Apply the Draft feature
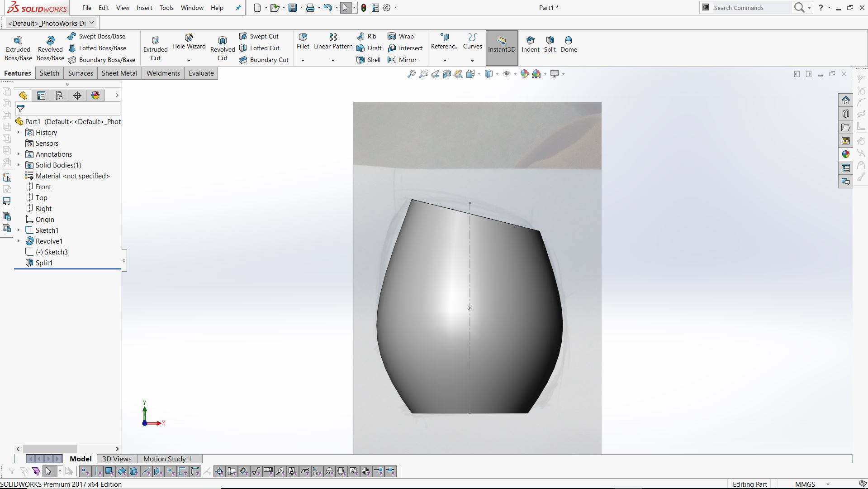 369,48
